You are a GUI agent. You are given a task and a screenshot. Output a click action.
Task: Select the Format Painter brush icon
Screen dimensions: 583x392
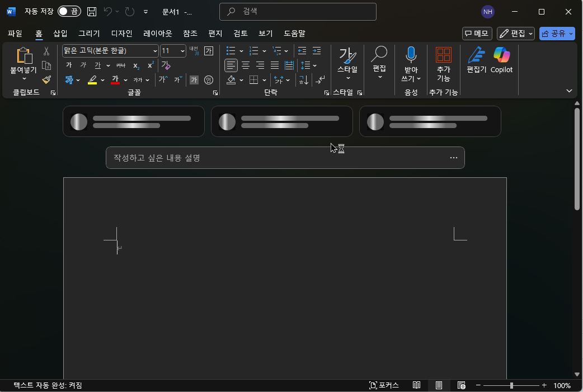click(x=46, y=79)
